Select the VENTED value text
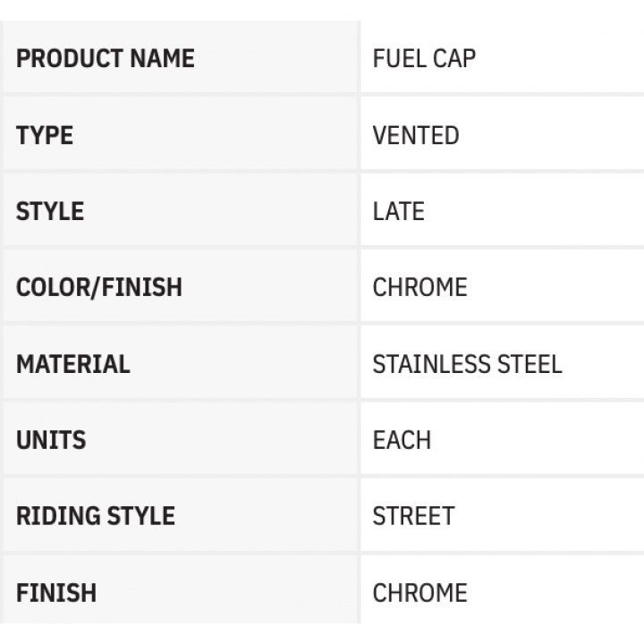This screenshot has height=644, width=644. pos(416,136)
